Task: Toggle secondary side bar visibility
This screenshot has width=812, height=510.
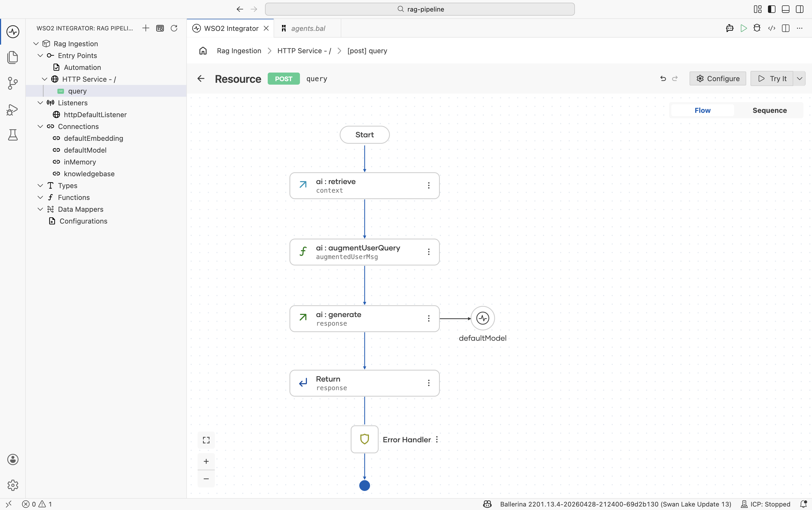Action: point(800,9)
